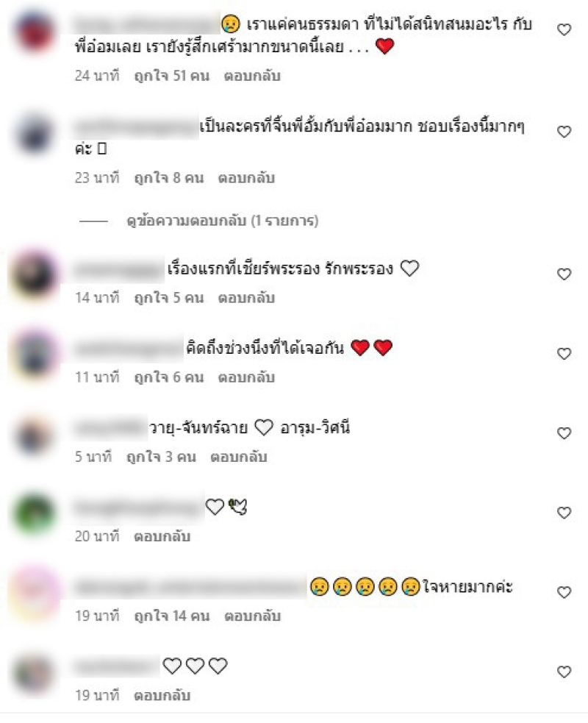Reply to the comment posted 14 minutes ago
Screen dimensions: 588x723
coord(246,298)
